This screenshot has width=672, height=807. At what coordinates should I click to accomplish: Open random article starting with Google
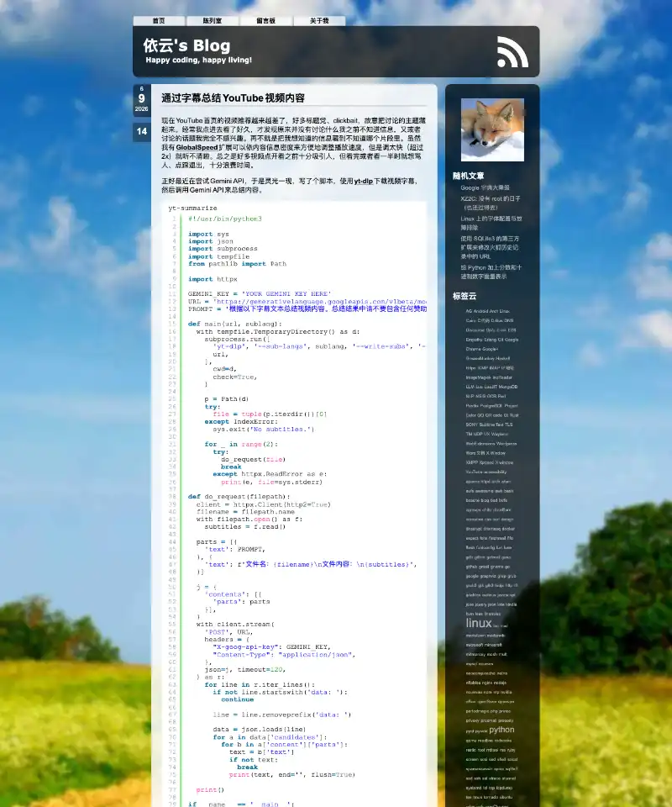click(x=485, y=187)
